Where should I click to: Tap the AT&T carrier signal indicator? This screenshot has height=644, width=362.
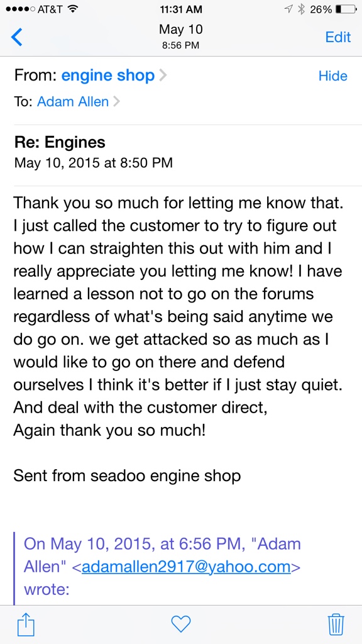pos(35,9)
